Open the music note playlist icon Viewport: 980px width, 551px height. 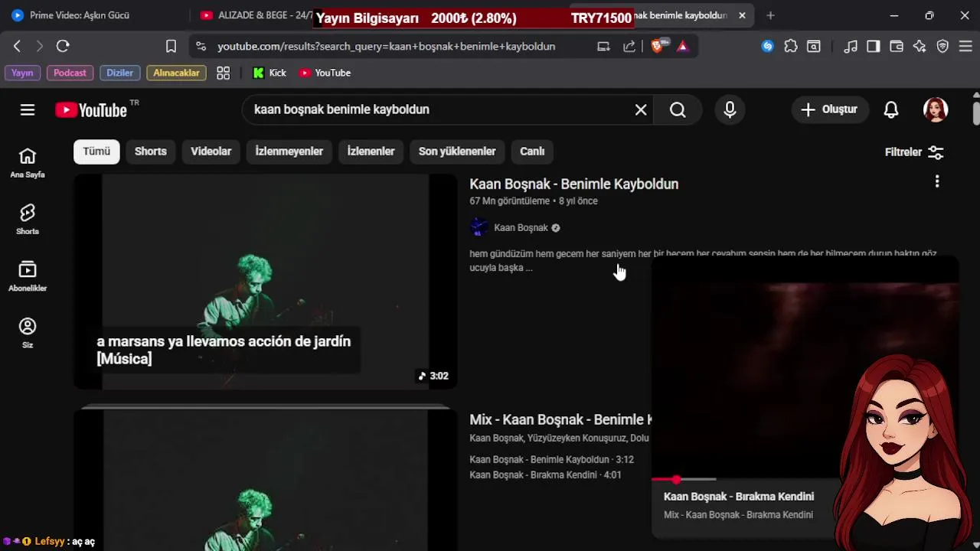pyautogui.click(x=851, y=46)
